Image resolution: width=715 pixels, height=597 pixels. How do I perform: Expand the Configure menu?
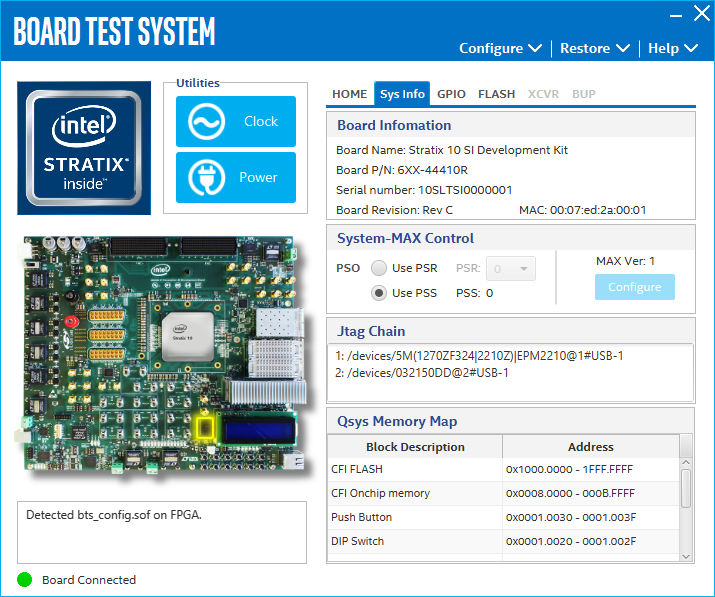500,48
